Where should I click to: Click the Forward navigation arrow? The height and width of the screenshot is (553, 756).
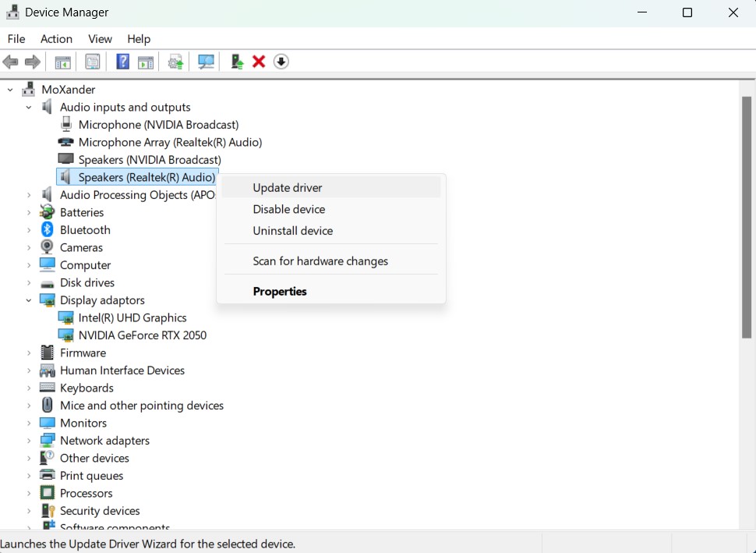pyautogui.click(x=31, y=62)
